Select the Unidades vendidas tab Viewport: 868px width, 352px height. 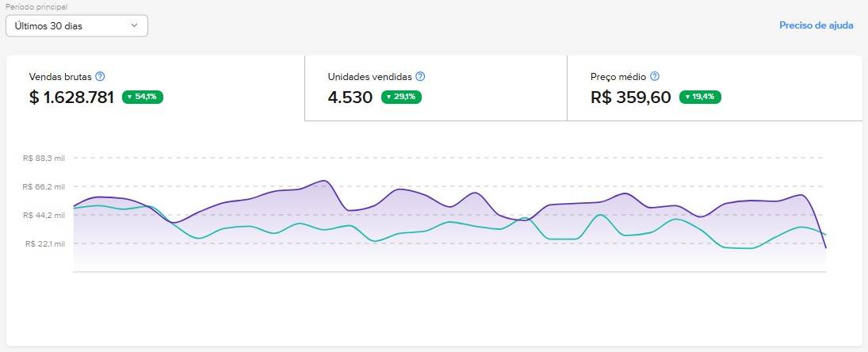(436, 88)
